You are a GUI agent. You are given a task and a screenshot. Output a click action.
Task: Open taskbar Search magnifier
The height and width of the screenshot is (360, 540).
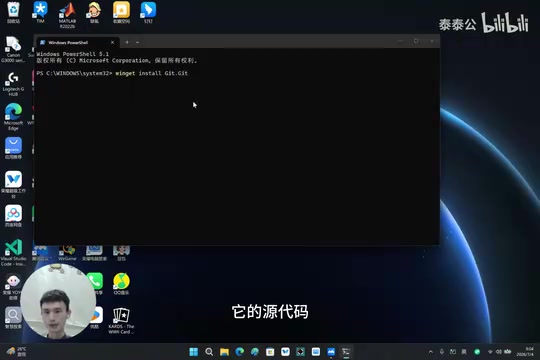point(209,352)
